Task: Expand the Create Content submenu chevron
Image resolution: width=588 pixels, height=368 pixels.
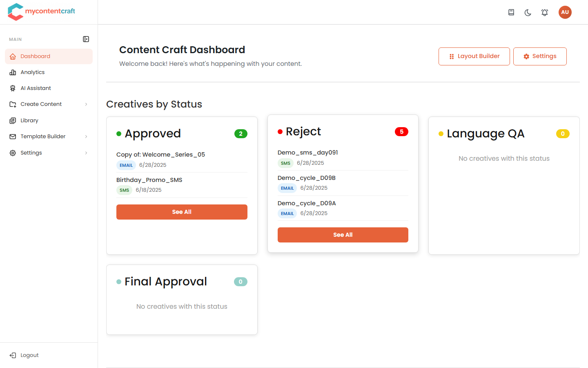Action: 86,104
